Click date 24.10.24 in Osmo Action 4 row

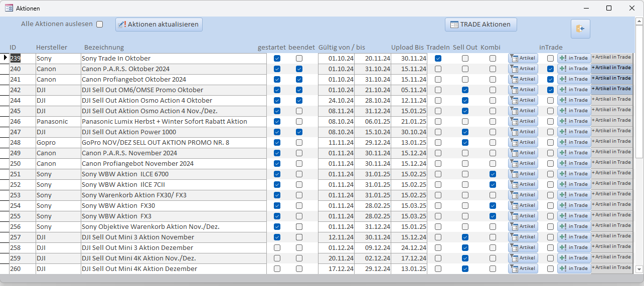[336, 100]
